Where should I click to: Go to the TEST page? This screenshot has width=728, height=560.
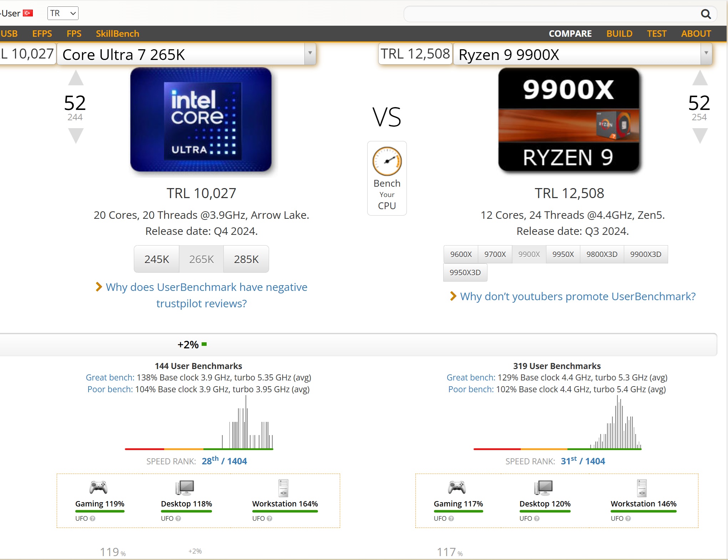click(657, 34)
